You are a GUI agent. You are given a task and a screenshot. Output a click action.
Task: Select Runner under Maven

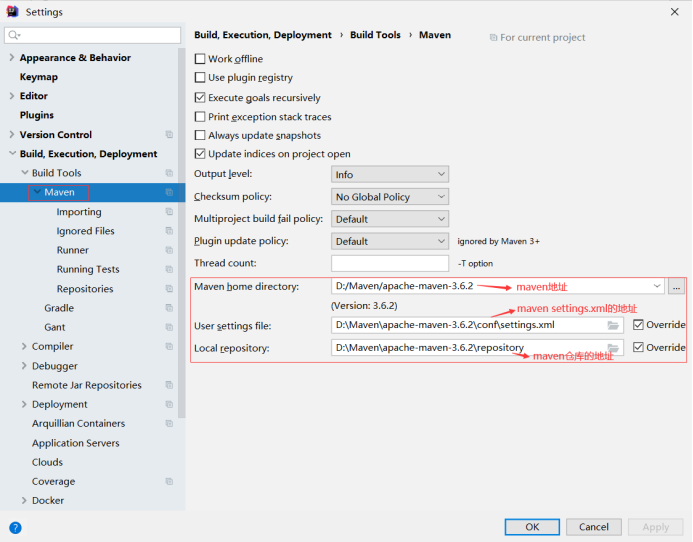(x=72, y=250)
